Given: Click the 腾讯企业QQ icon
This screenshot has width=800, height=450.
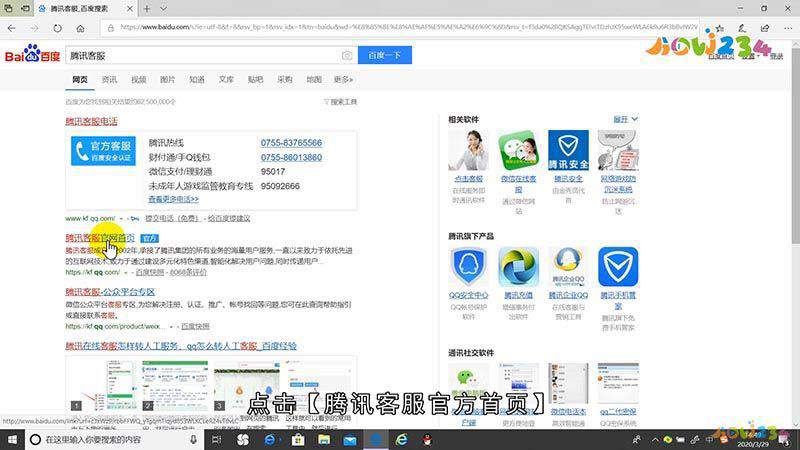Looking at the screenshot, I should tap(568, 267).
